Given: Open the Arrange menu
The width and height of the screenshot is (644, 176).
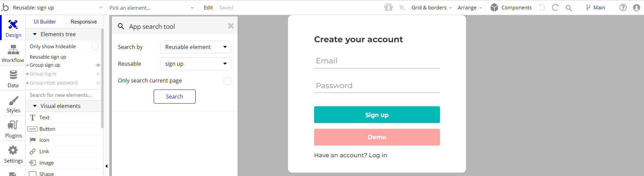Looking at the screenshot, I should tap(470, 8).
